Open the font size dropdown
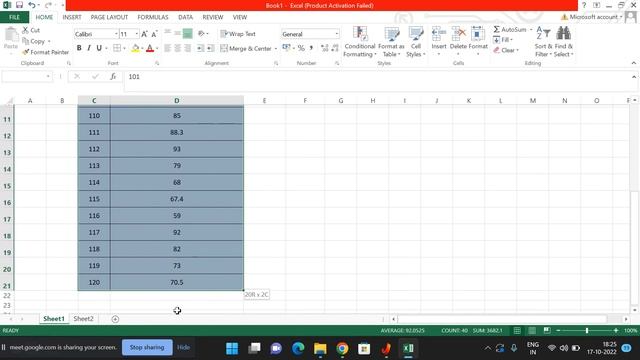The image size is (640, 360). (137, 34)
